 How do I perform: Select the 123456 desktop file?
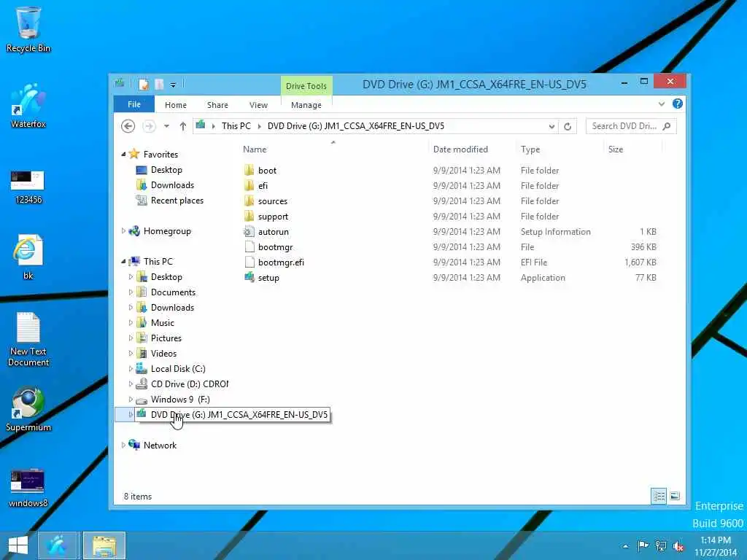[x=28, y=187]
